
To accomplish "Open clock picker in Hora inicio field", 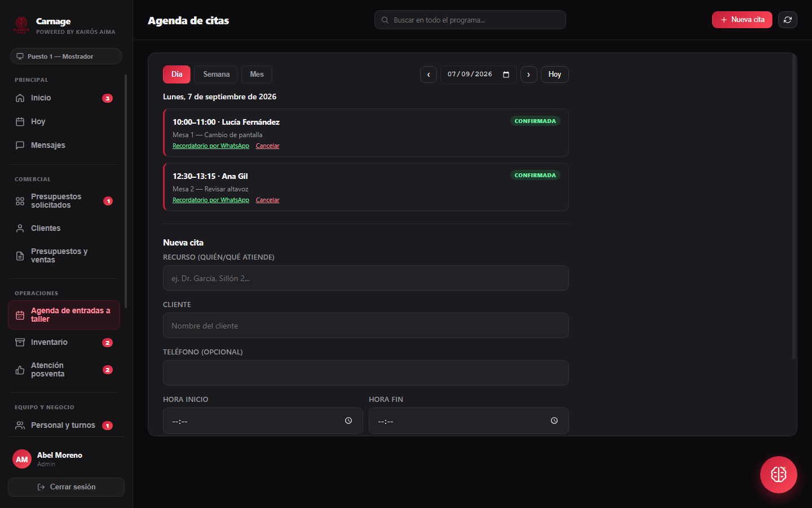I will pyautogui.click(x=348, y=421).
